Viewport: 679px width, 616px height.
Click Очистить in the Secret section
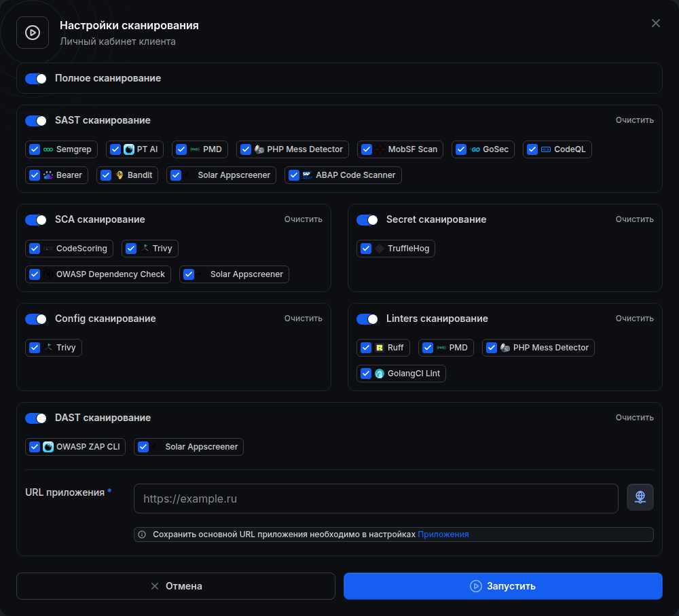pyautogui.click(x=634, y=219)
